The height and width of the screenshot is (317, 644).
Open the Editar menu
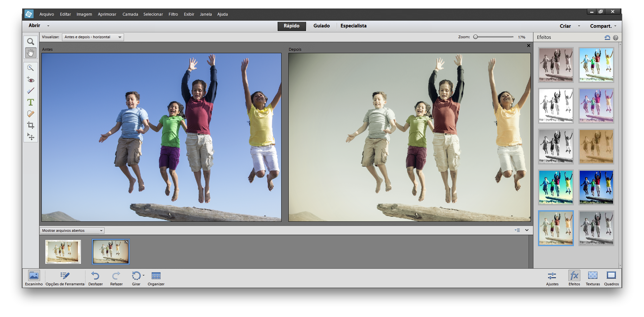(65, 14)
